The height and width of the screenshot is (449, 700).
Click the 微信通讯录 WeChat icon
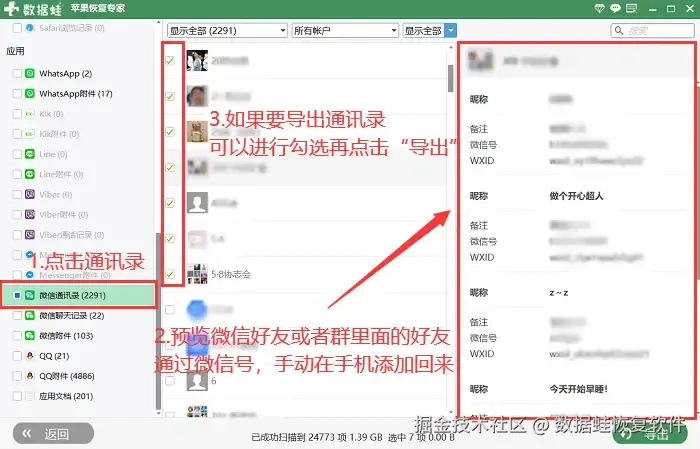pyautogui.click(x=29, y=295)
